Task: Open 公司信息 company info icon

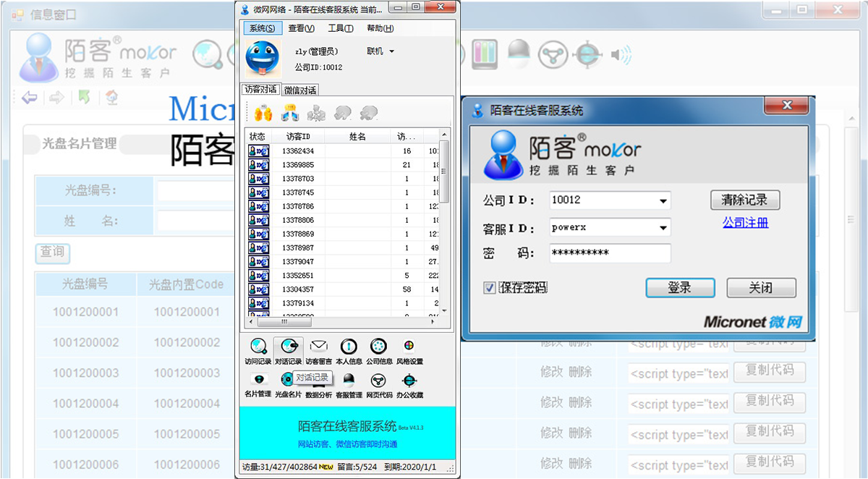Action: click(378, 346)
